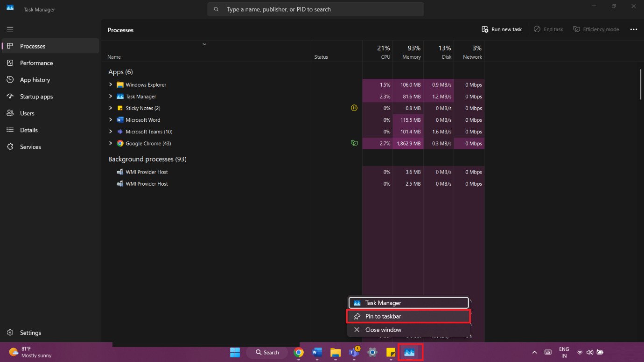Open Google Chrome from the taskbar
644x362 pixels.
click(299, 352)
